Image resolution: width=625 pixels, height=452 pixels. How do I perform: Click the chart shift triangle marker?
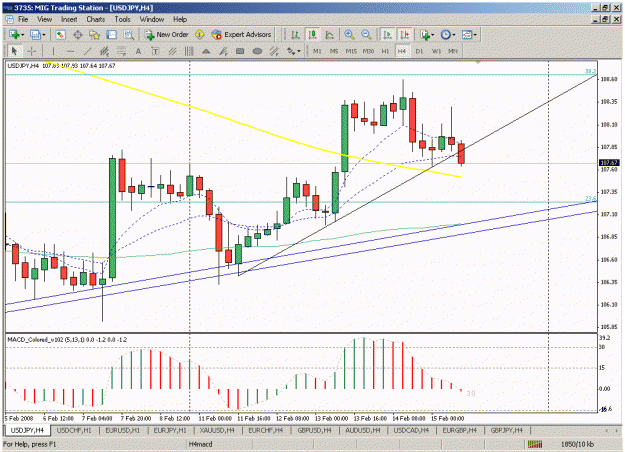(478, 62)
